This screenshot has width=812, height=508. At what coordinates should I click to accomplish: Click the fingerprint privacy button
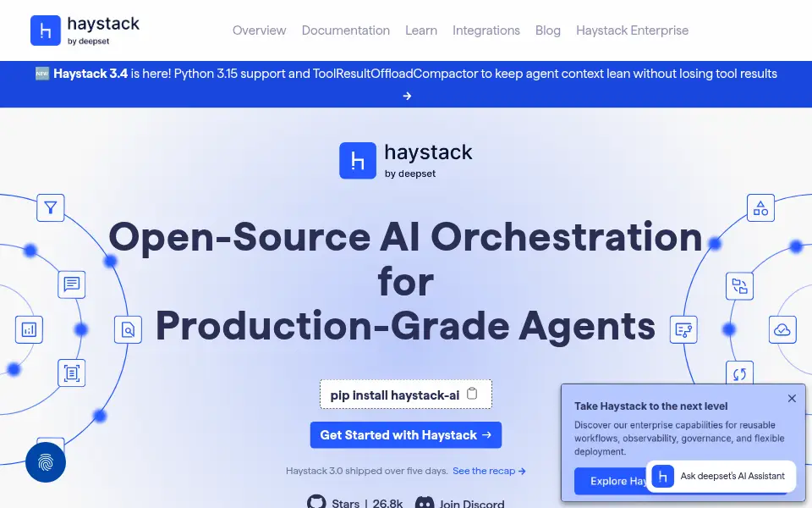click(x=46, y=462)
